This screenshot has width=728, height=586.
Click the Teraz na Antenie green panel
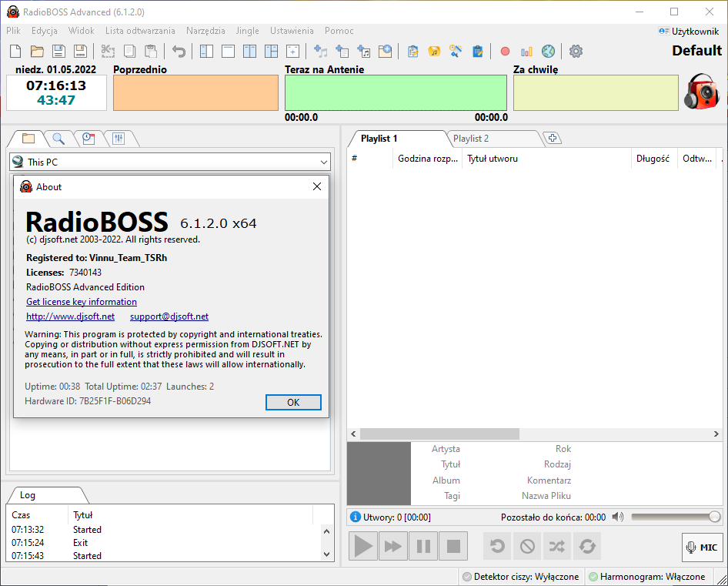tap(396, 93)
